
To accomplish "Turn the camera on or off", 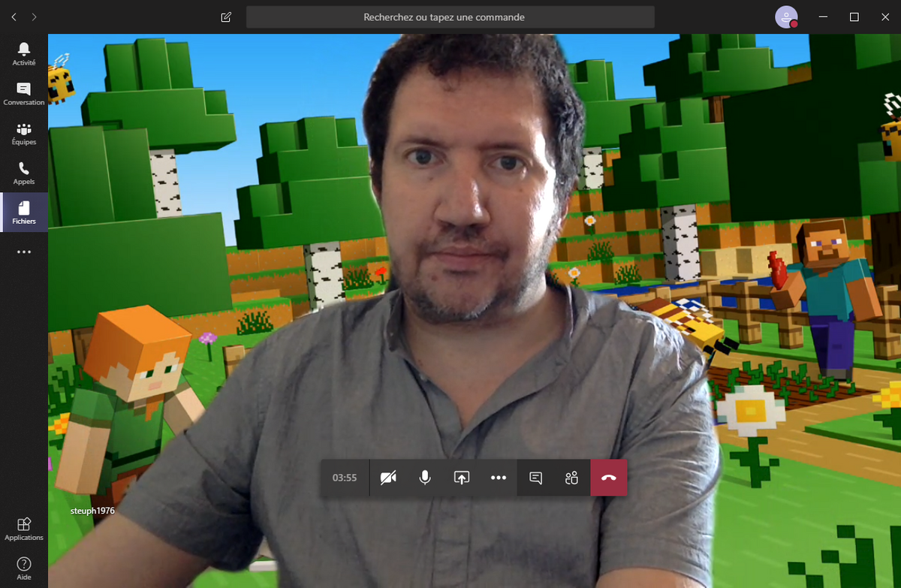I will click(388, 478).
